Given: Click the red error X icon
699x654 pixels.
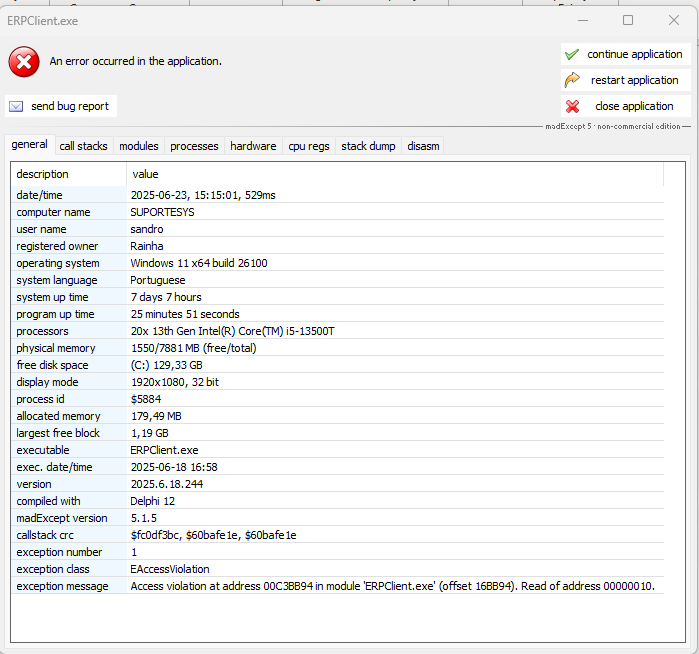Looking at the screenshot, I should point(24,62).
